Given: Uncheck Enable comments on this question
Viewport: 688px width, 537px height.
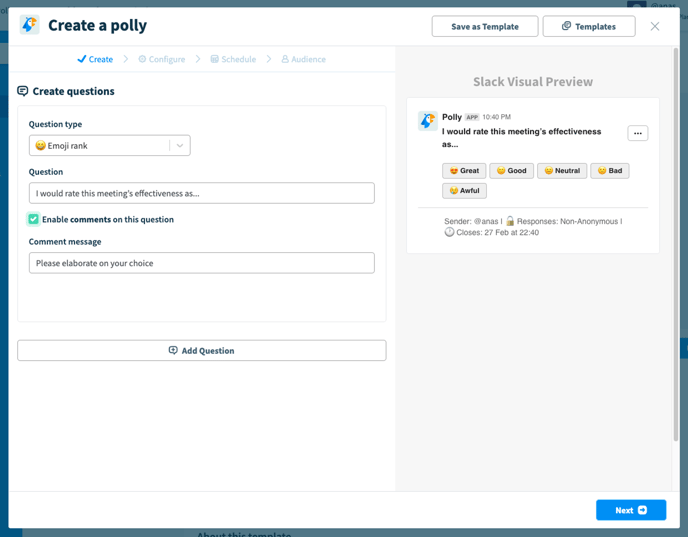Looking at the screenshot, I should [33, 219].
